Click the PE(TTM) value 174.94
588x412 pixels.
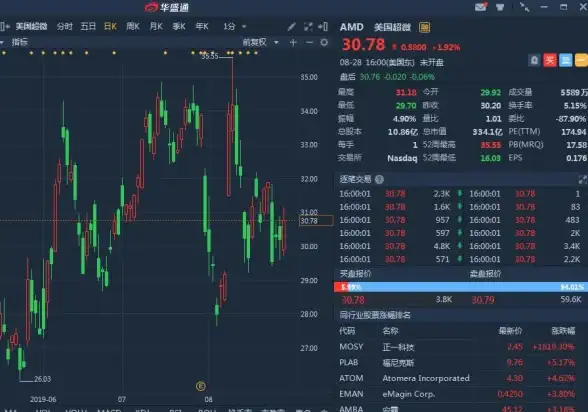tap(574, 132)
